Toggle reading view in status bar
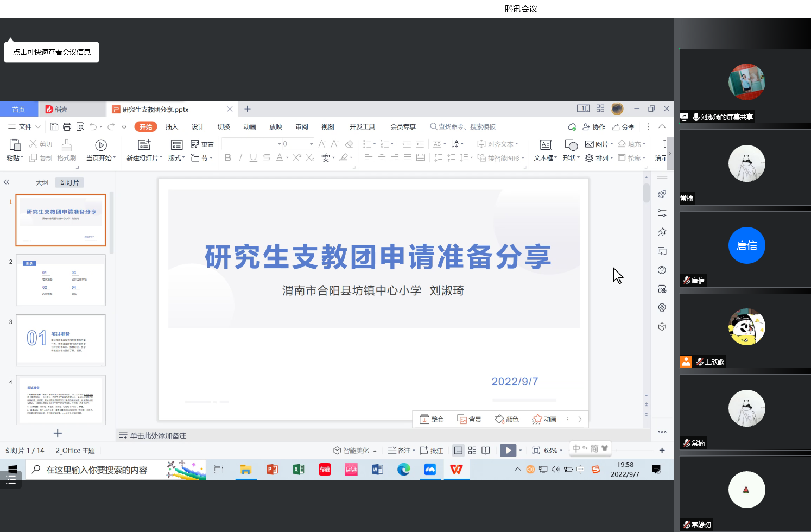811x532 pixels. 486,451
